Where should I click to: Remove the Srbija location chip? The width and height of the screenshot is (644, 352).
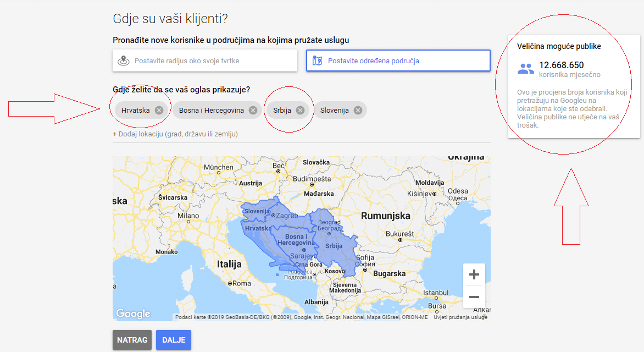tap(300, 110)
